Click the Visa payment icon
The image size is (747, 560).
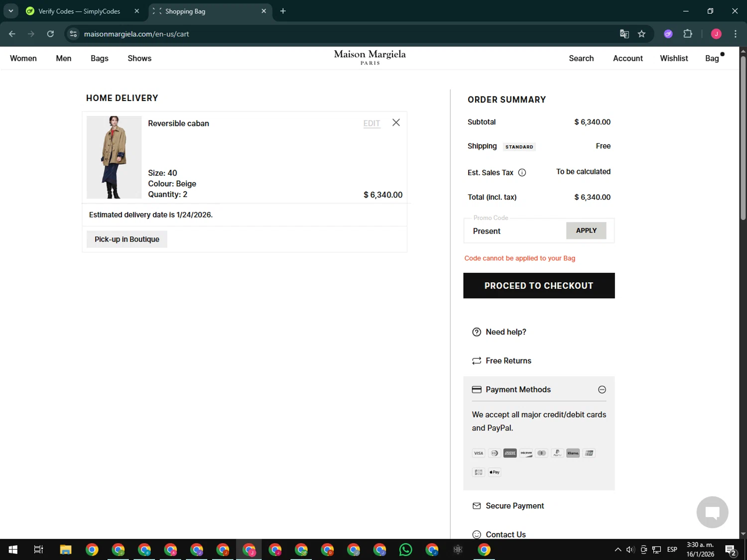click(478, 453)
